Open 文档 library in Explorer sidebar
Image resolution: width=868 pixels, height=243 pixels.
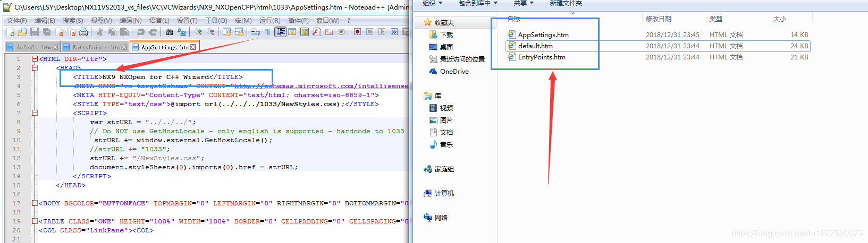click(441, 132)
